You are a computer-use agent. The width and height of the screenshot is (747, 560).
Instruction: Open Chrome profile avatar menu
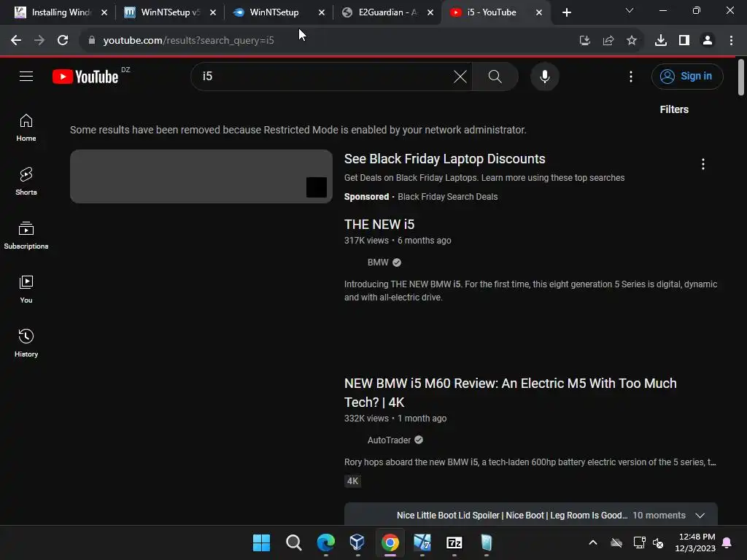click(x=708, y=41)
